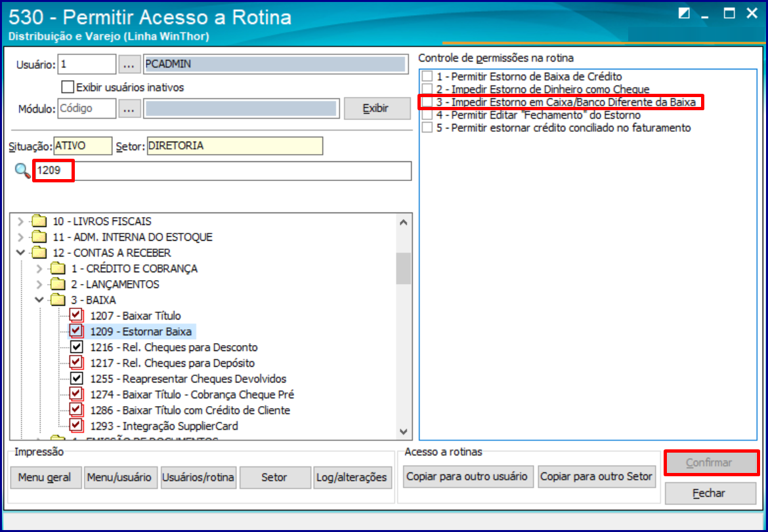Toggle checkbox for 1286 - Baixar Título com Crédito
The width and height of the screenshot is (768, 532).
click(x=76, y=409)
